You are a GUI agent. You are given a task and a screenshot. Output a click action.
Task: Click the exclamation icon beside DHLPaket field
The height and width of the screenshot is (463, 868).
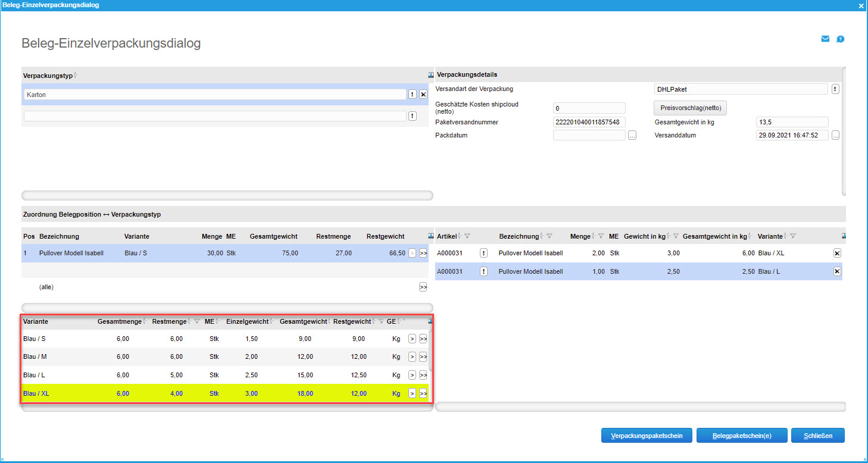(835, 89)
